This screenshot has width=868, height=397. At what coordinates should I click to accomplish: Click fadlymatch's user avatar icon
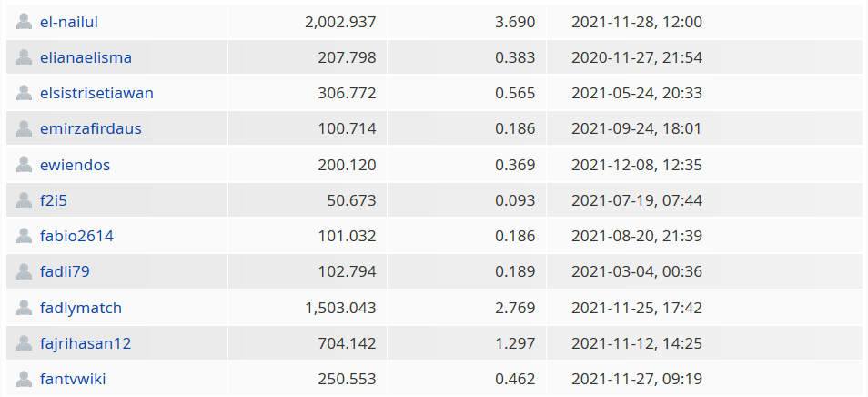point(24,308)
